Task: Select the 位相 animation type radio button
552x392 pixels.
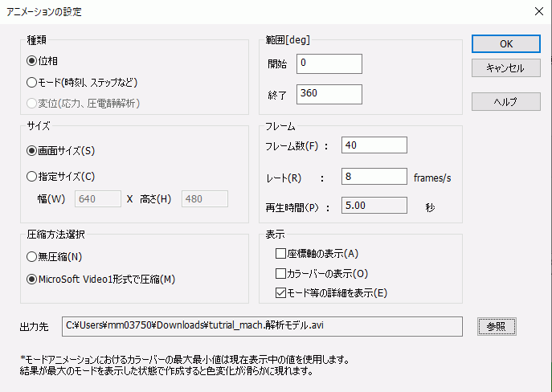Action: pyautogui.click(x=32, y=60)
